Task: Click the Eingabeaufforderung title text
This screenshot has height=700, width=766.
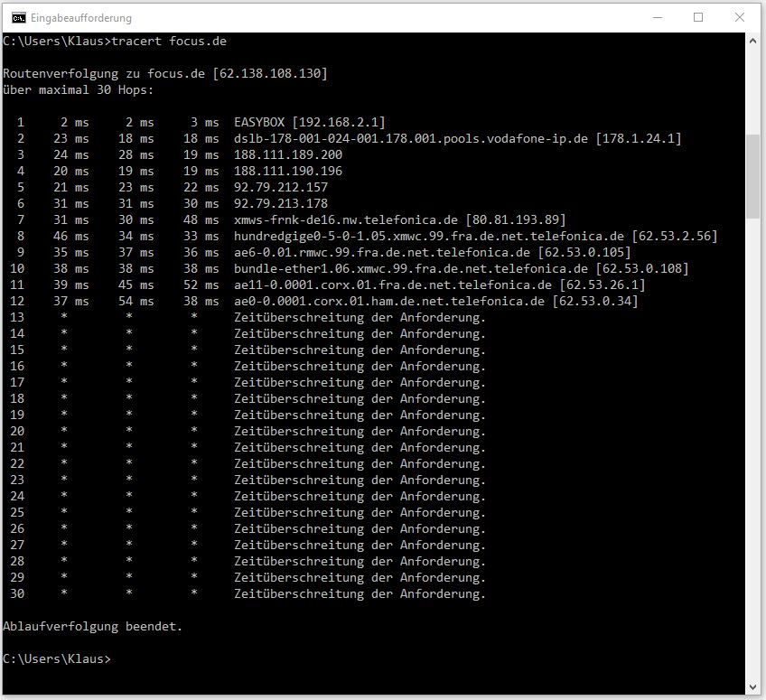Action: click(81, 18)
